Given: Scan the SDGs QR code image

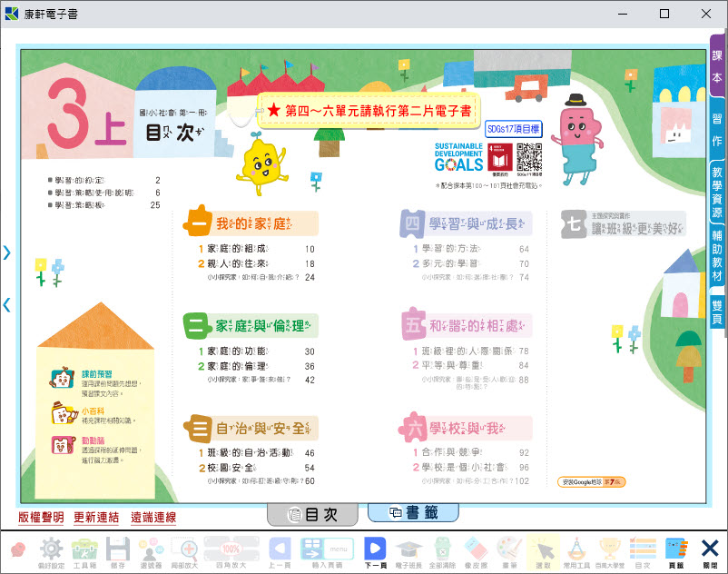Looking at the screenshot, I should [529, 158].
